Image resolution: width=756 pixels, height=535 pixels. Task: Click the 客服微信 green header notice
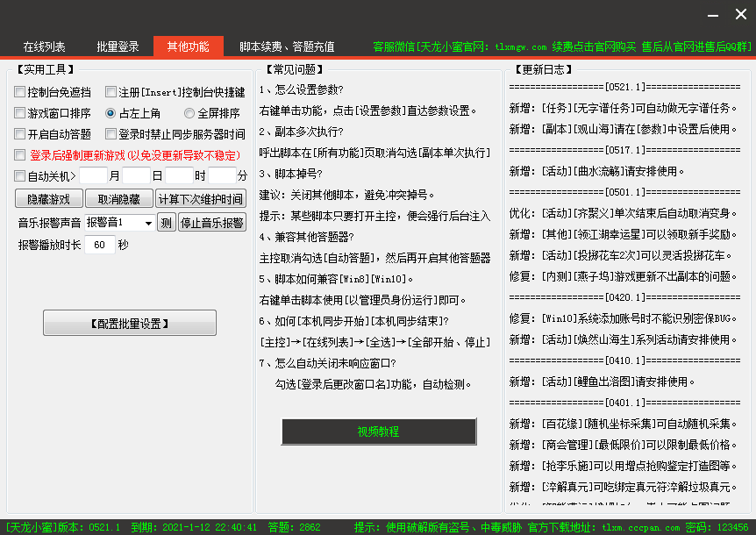(x=562, y=46)
